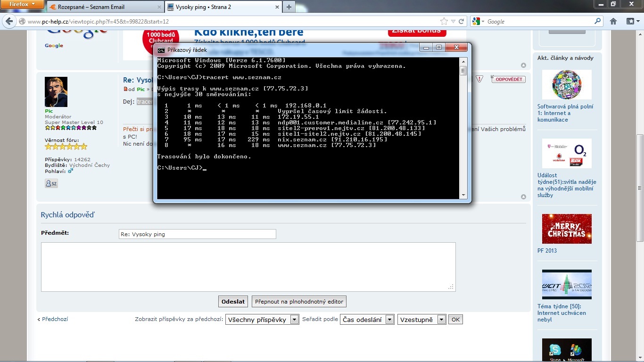
Task: Open the Google search engine selector
Action: pos(479,22)
